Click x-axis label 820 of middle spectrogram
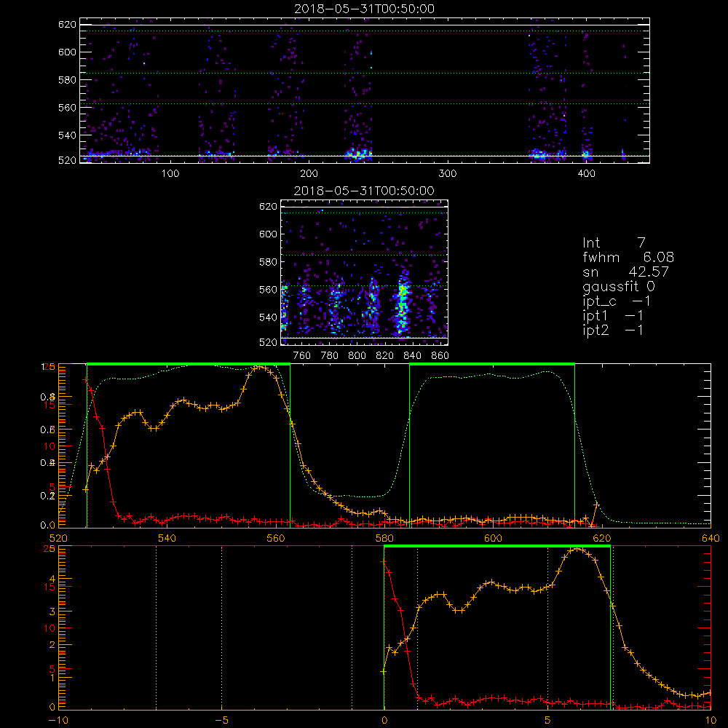Screen dimensions: 728x728 tap(385, 356)
